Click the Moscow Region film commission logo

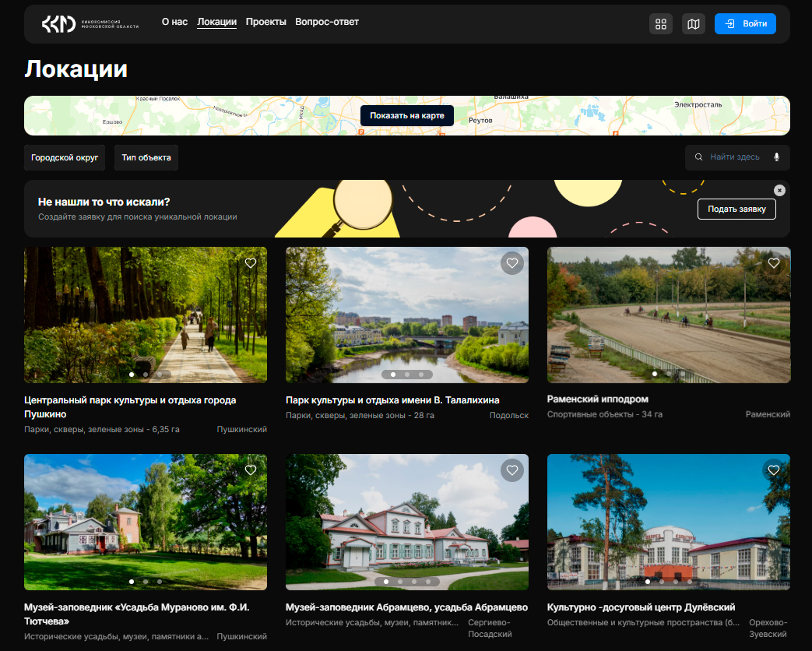[x=90, y=24]
